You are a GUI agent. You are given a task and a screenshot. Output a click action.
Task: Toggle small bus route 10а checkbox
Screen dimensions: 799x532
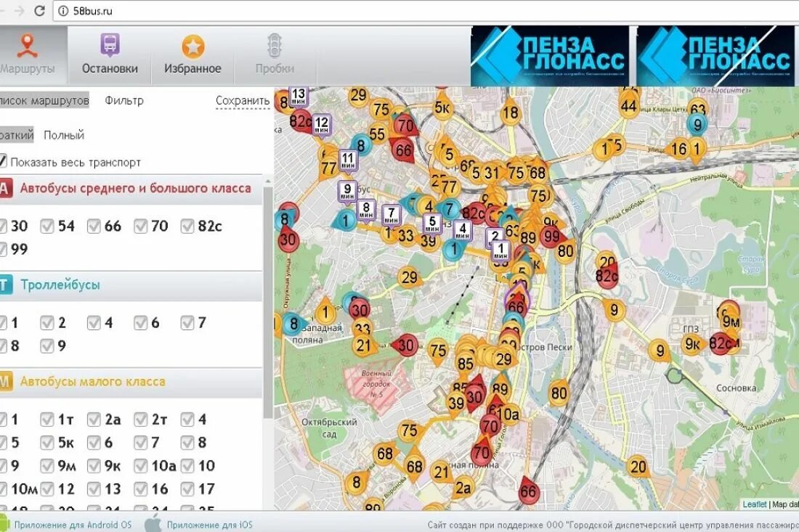141,466
